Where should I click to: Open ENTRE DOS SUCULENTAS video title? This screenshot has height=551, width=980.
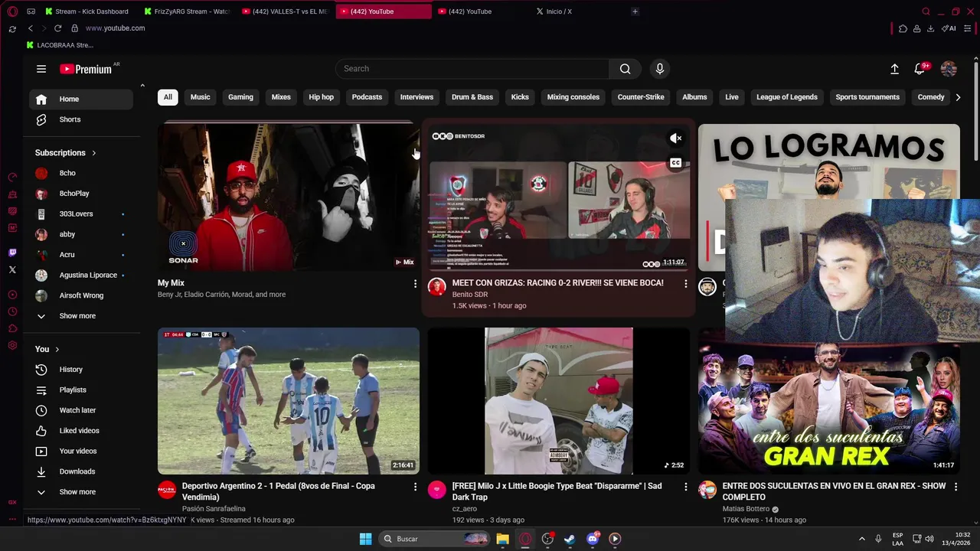tap(835, 491)
